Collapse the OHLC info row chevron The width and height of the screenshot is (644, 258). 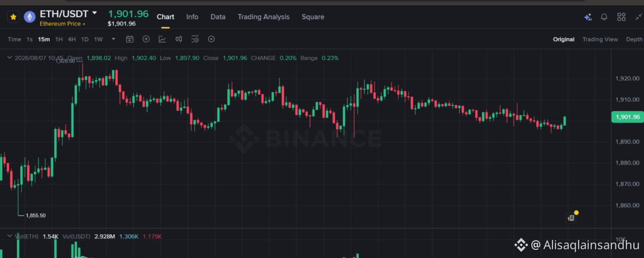[10, 58]
